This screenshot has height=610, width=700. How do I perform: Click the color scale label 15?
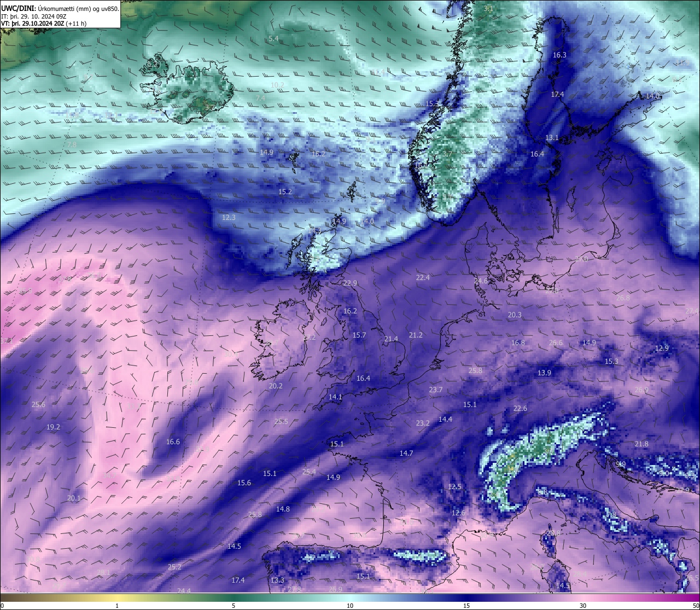coord(466,606)
